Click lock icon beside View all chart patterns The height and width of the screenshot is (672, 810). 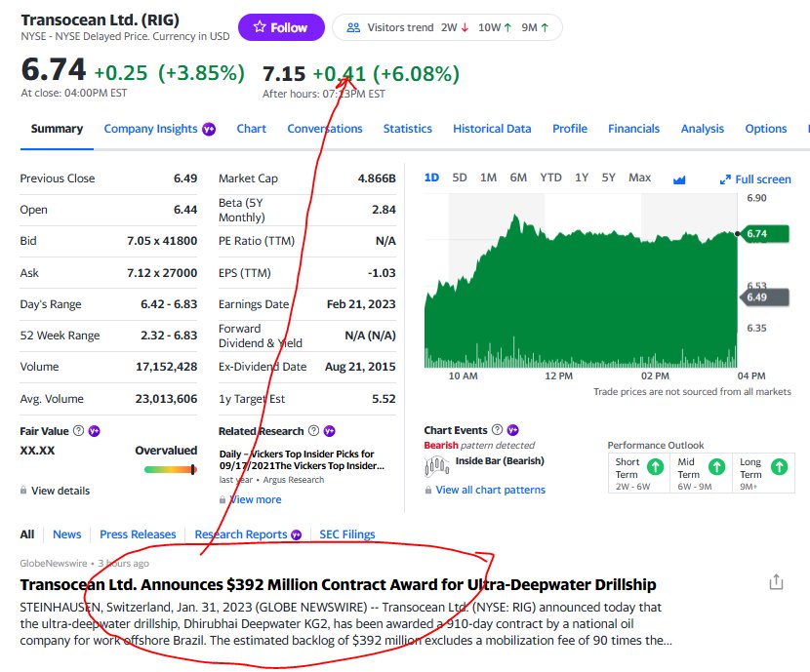pos(428,490)
